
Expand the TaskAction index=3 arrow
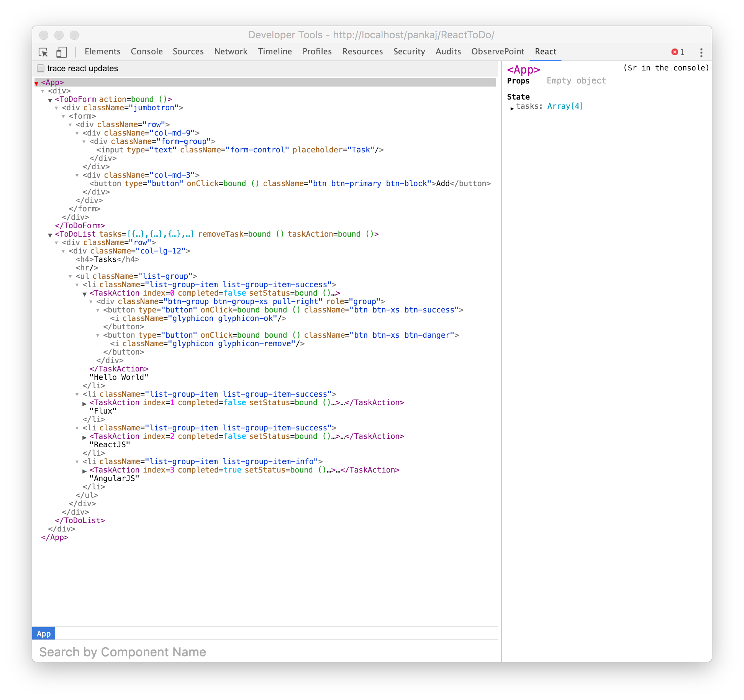84,471
